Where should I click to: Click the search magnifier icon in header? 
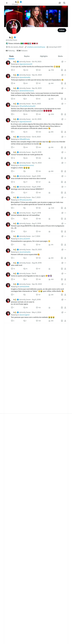coord(64,3)
